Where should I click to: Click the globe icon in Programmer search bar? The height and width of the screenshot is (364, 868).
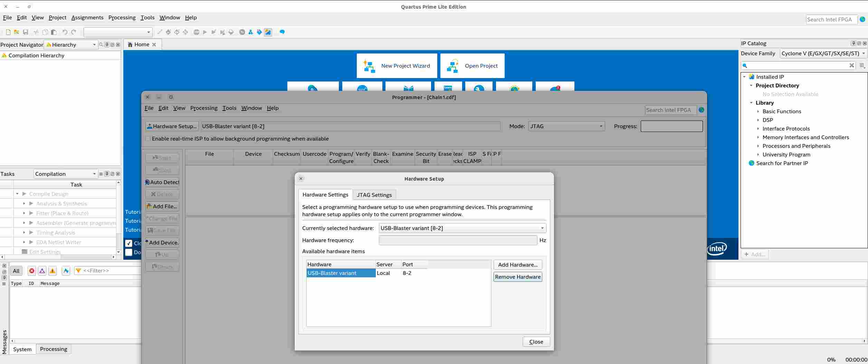tap(702, 110)
